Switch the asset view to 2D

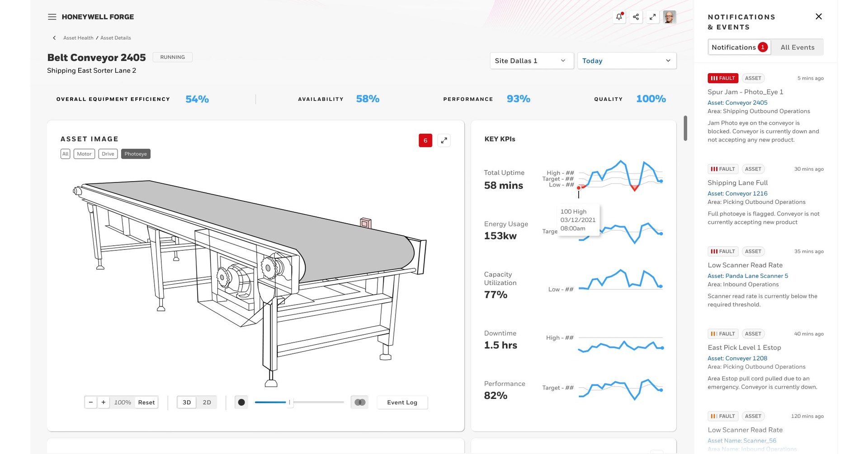(207, 402)
